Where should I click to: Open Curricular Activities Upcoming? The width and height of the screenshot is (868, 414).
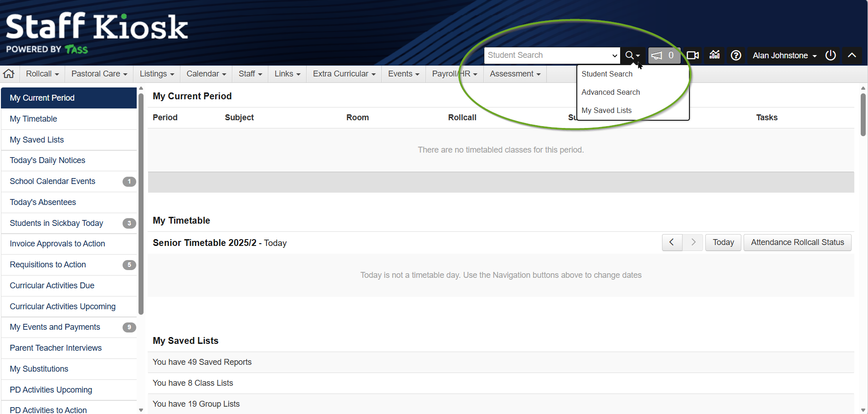[69, 307]
